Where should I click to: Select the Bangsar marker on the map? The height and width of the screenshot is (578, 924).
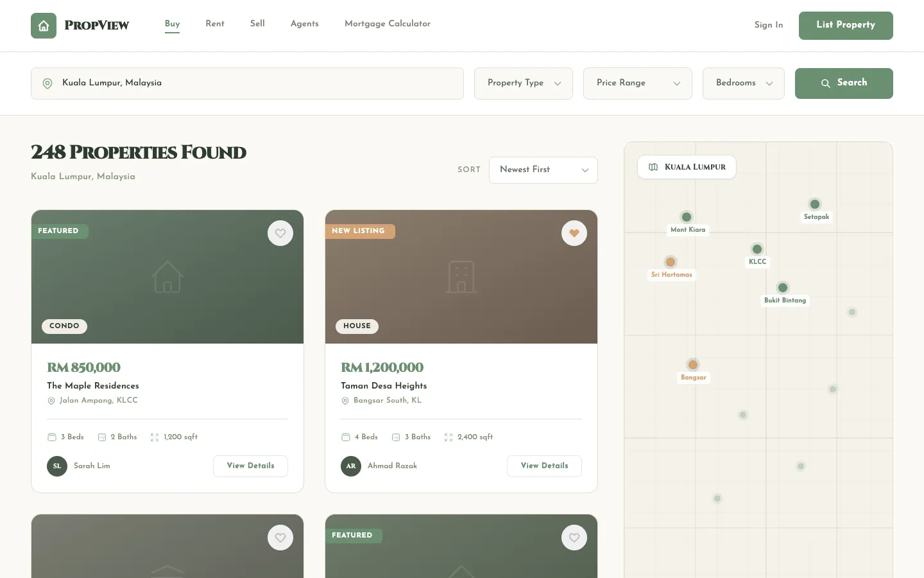pyautogui.click(x=693, y=364)
